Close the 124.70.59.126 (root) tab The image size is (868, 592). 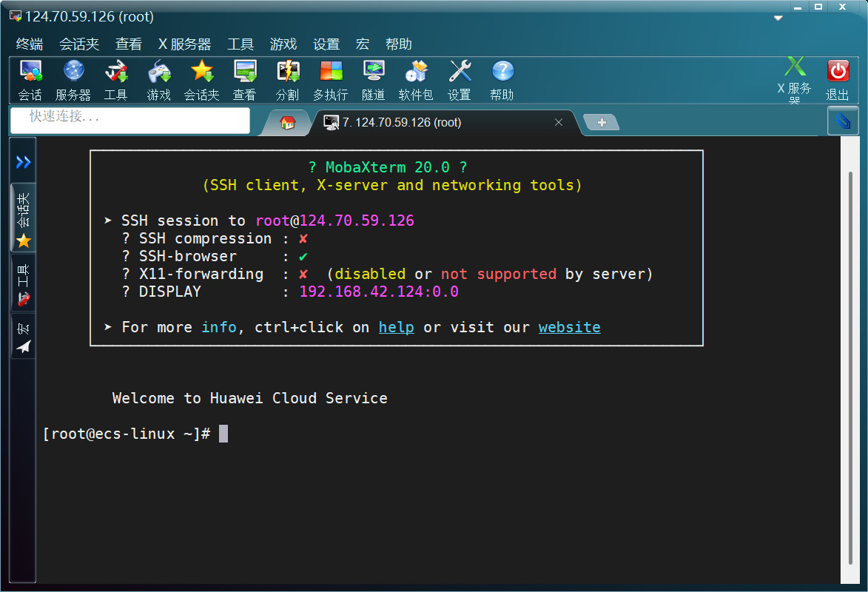point(559,122)
